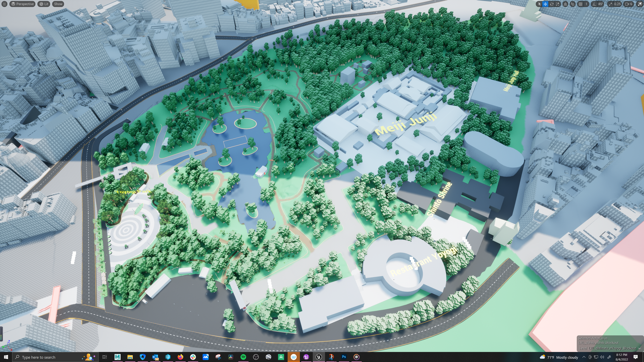Open DaVinci Resolve from taskbar
Screen dimensions: 644x362
click(x=231, y=357)
